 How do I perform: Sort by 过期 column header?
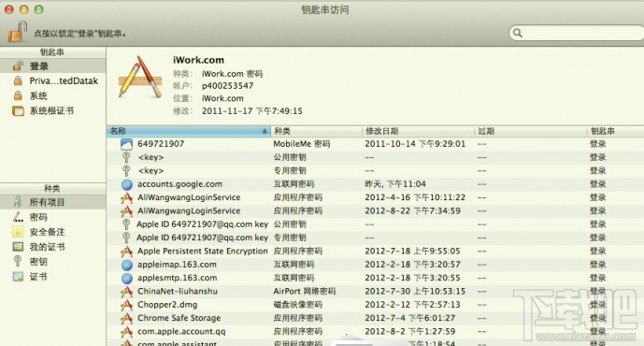[x=530, y=131]
